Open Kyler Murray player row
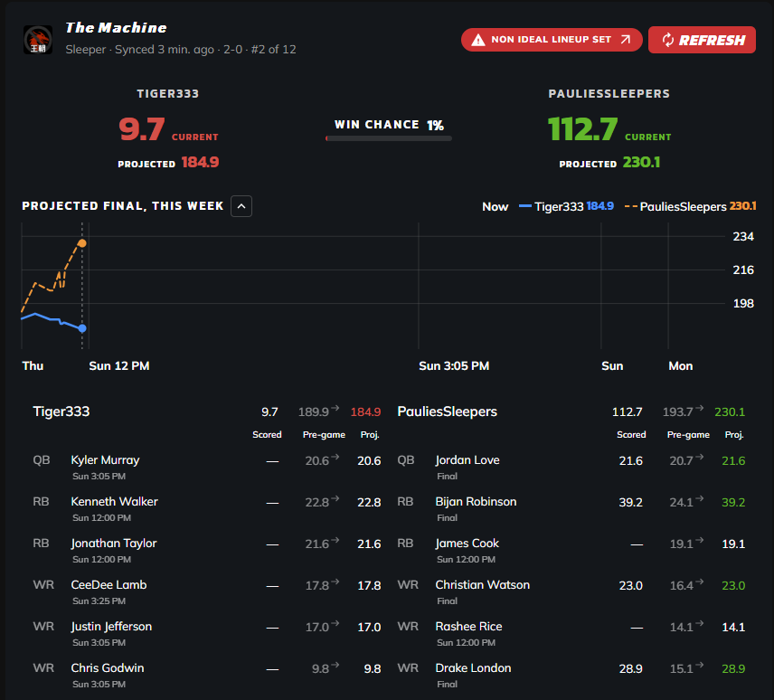774x700 pixels. tap(206, 467)
